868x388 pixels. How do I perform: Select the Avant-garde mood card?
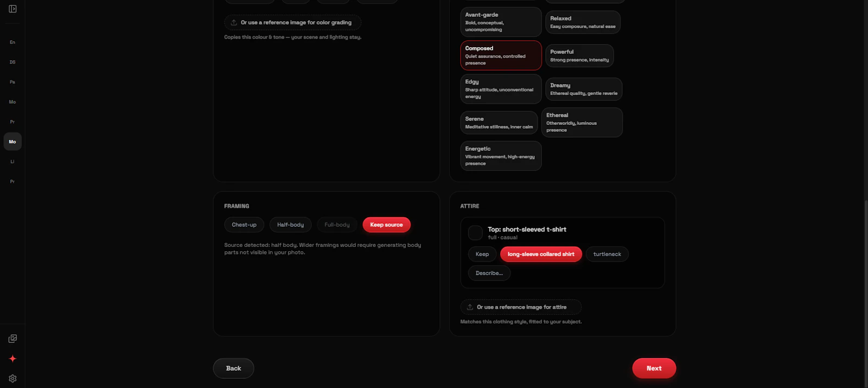pos(501,22)
